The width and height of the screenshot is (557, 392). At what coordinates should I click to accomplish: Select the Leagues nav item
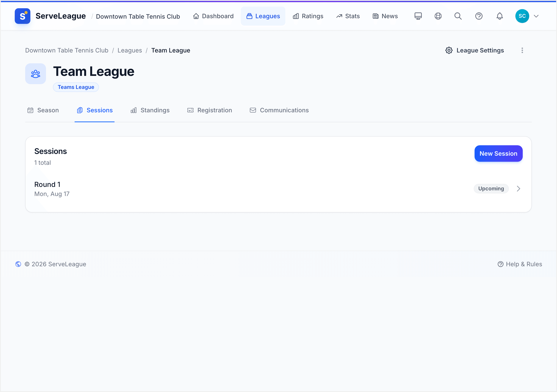click(x=263, y=16)
